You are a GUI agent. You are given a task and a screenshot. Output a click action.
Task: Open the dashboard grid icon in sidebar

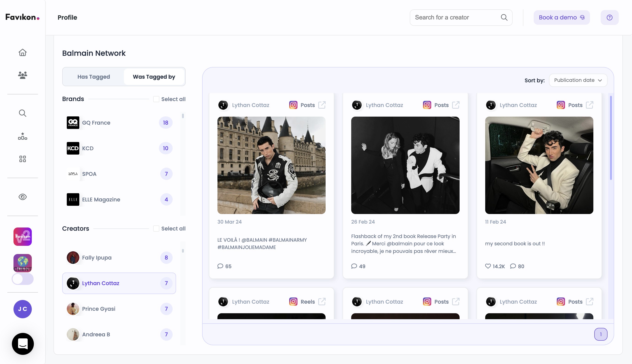22,159
